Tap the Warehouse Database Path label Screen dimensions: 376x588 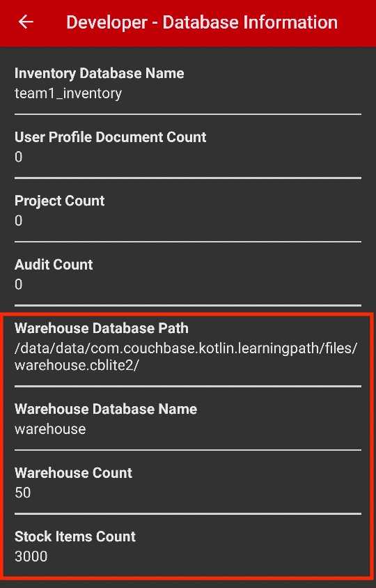(x=102, y=329)
